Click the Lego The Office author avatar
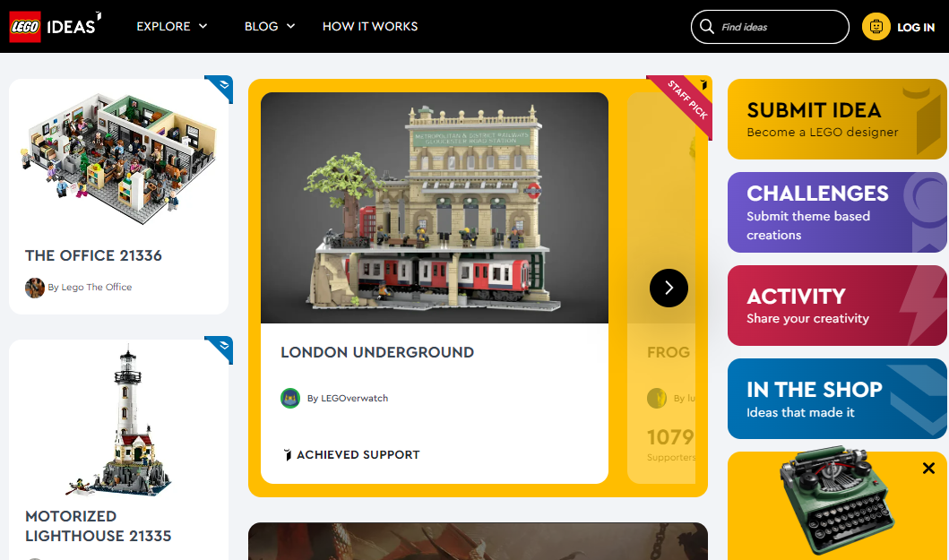The height and width of the screenshot is (560, 949). pos(34,288)
